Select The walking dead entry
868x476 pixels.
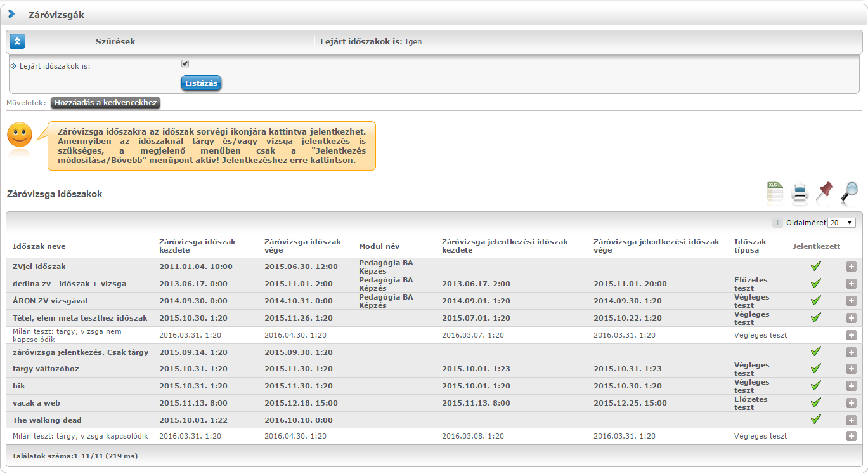pyautogui.click(x=47, y=420)
